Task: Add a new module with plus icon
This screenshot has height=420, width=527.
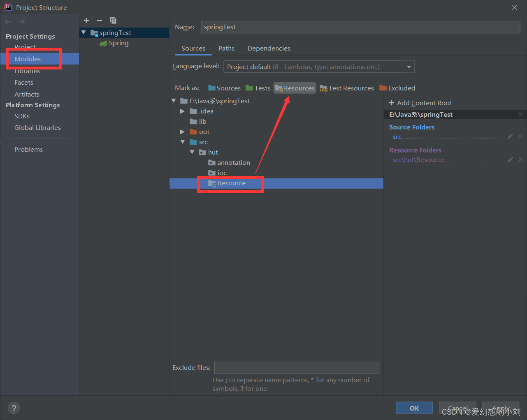Action: (86, 21)
